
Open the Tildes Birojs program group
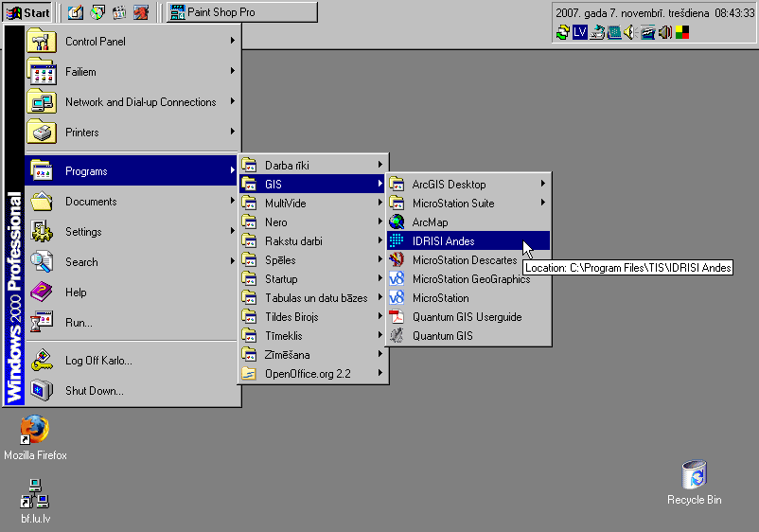312,316
